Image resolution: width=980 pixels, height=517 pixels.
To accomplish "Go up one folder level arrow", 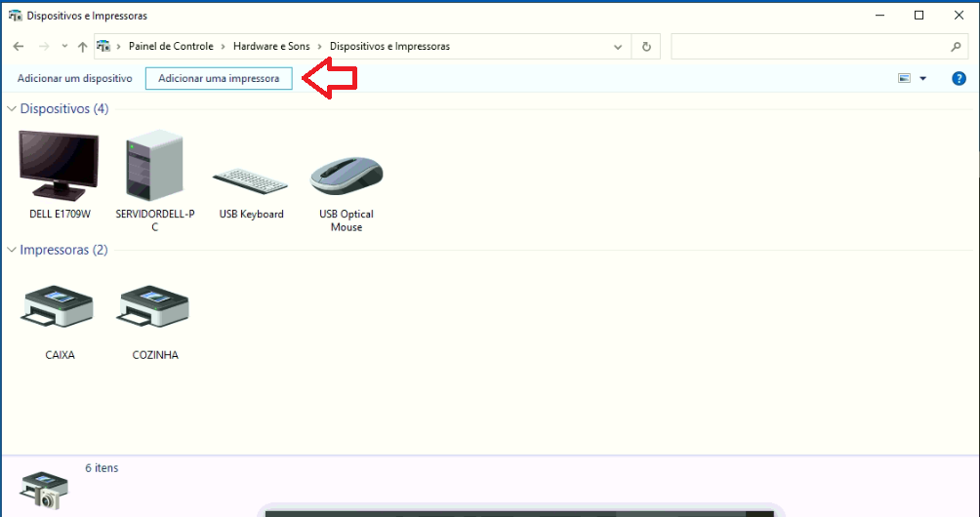I will click(83, 47).
